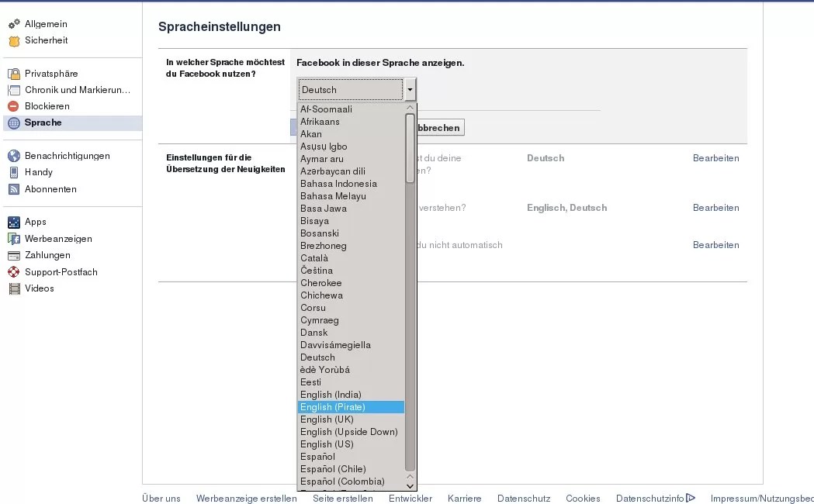
Task: Select Bahasa Indonesia in language list
Action: click(x=351, y=184)
